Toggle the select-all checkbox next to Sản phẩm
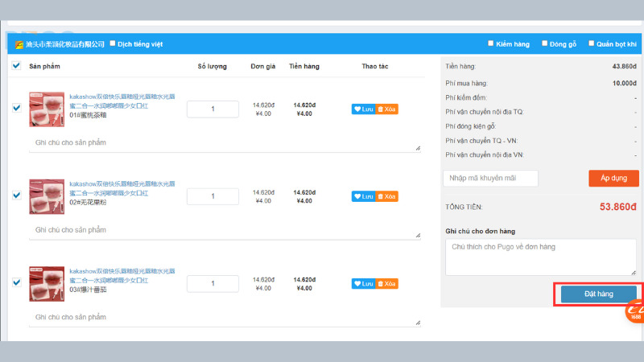Image resolution: width=644 pixels, height=362 pixels. (17, 66)
